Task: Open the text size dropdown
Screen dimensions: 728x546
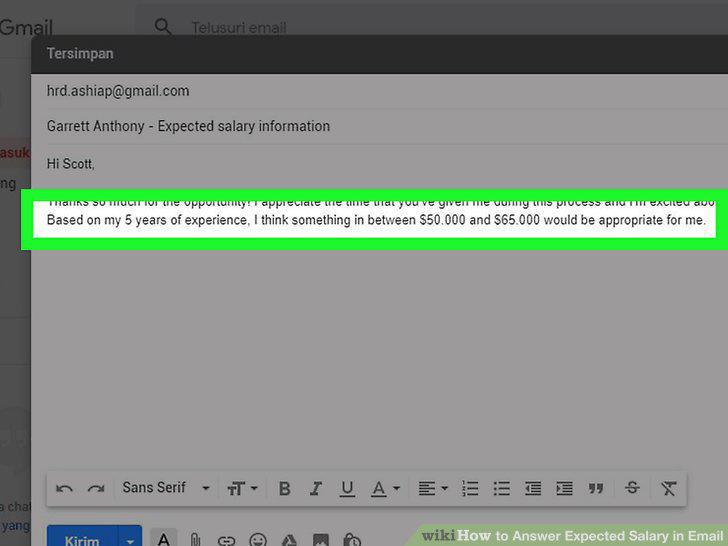Action: [x=241, y=488]
